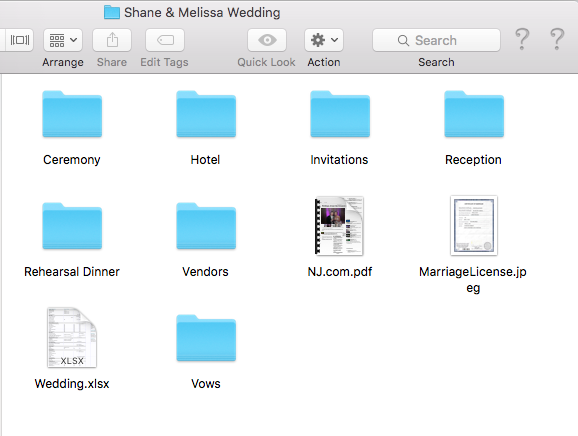This screenshot has height=436, width=578.
Task: Click the first question mark toolbar icon
Action: click(x=522, y=39)
